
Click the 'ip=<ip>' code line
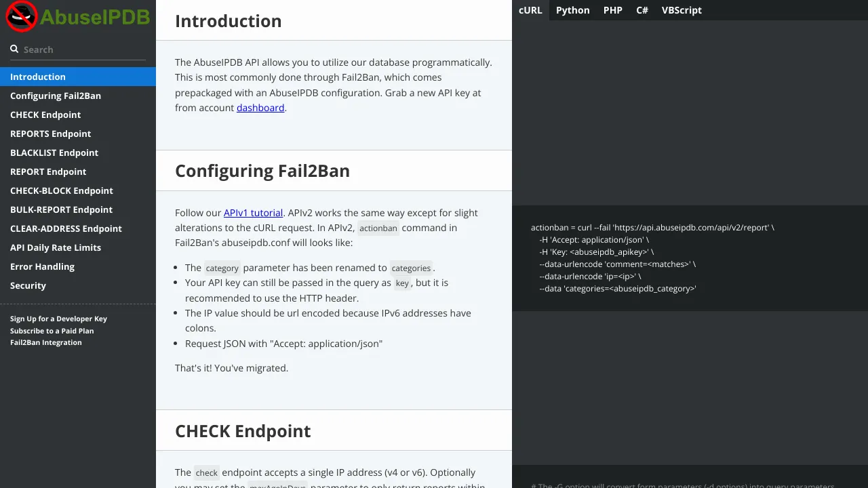point(590,277)
